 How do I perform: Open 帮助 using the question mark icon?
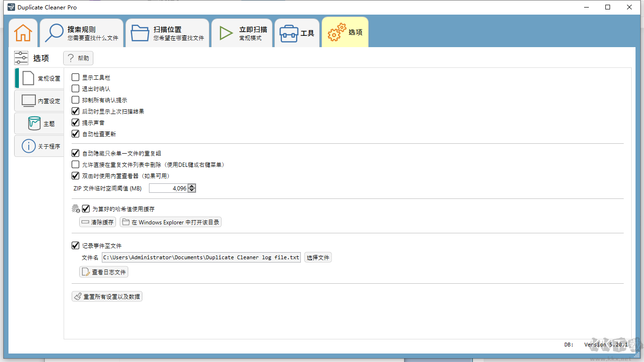tap(78, 58)
